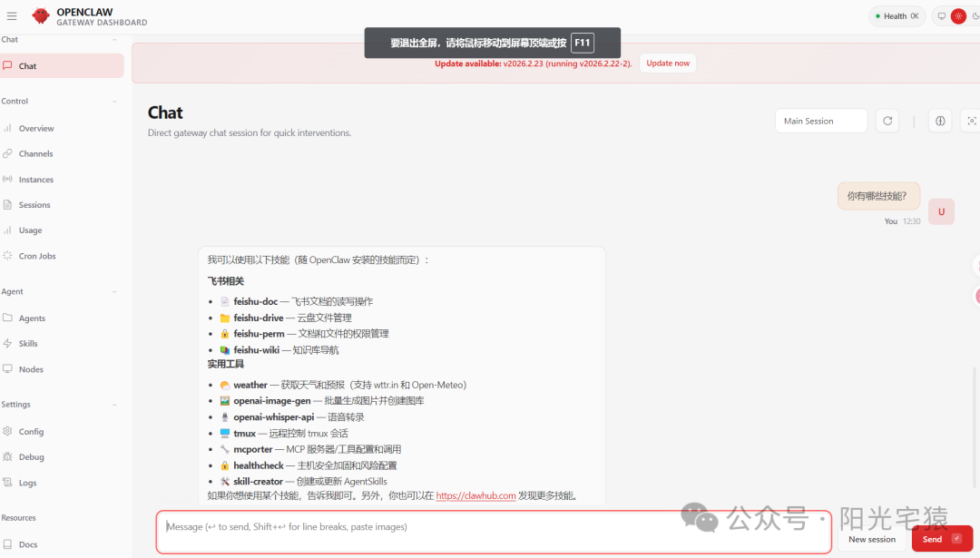Click the OpenClaw red logo
Screen dimensions: 980x558
[41, 16]
